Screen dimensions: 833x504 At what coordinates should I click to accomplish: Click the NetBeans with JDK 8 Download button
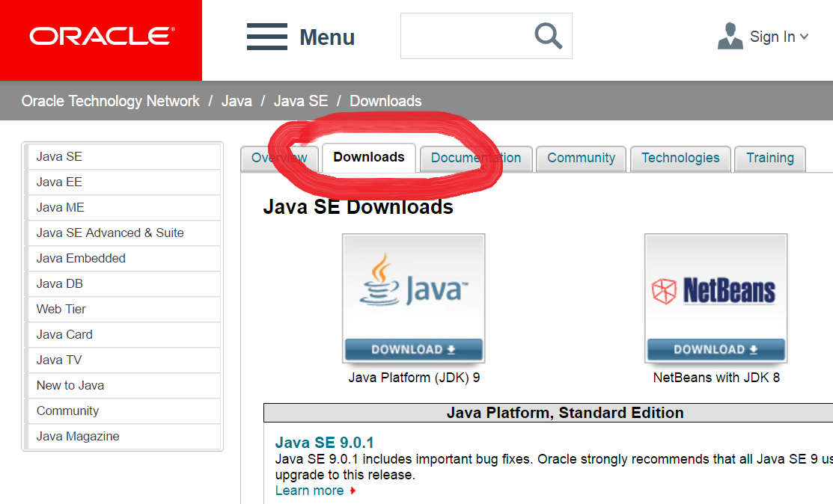point(715,350)
